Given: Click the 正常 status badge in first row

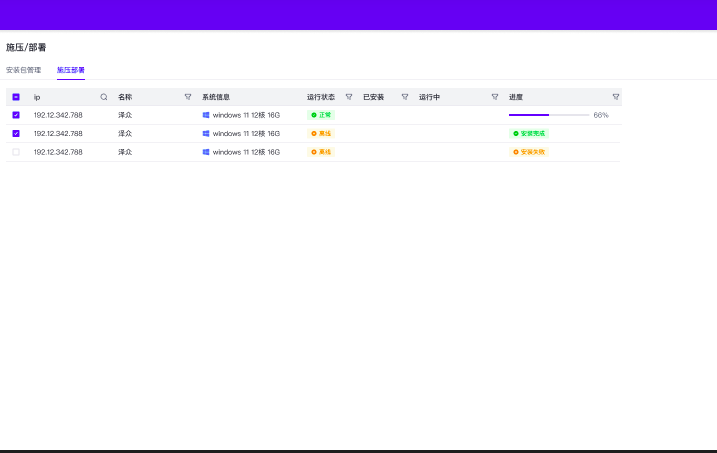Looking at the screenshot, I should click(321, 115).
